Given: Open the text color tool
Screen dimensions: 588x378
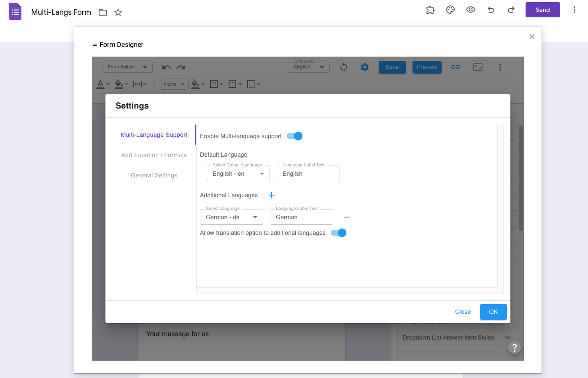Looking at the screenshot, I should [103, 84].
